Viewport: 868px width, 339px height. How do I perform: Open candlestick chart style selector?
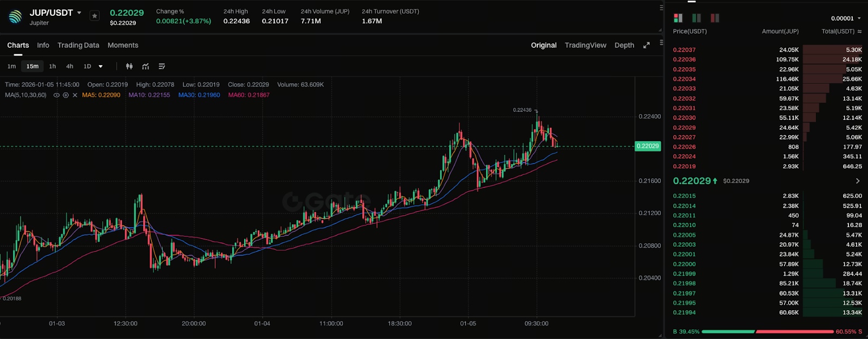129,66
